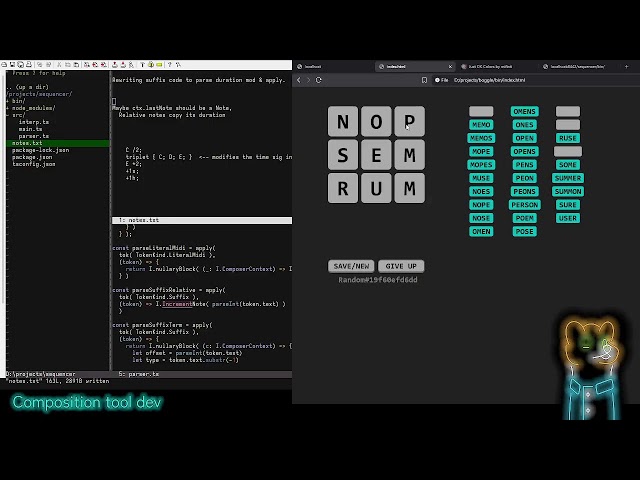Expand the node_modules/ folder in tree
This screenshot has width=640, height=480.
31,108
